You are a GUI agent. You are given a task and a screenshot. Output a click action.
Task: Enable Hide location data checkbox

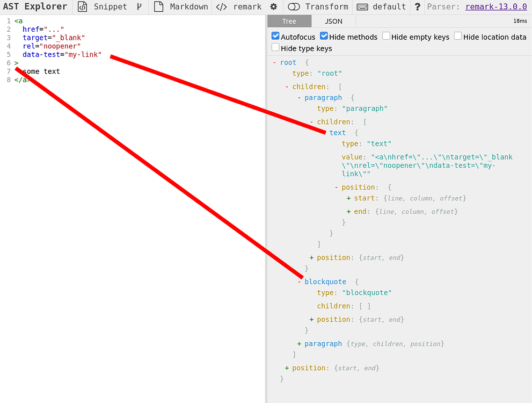click(458, 36)
